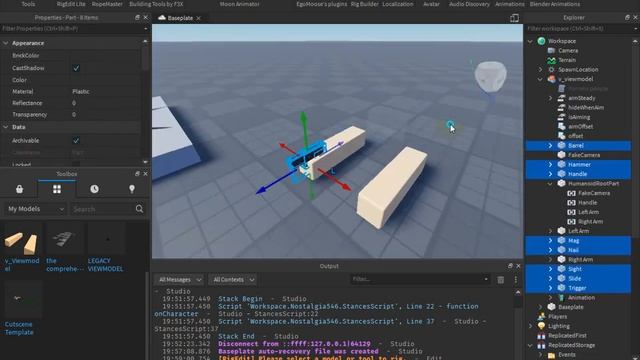The height and width of the screenshot is (360, 640).
Task: Click the v_viewmodel model icon
Action: pos(551,79)
